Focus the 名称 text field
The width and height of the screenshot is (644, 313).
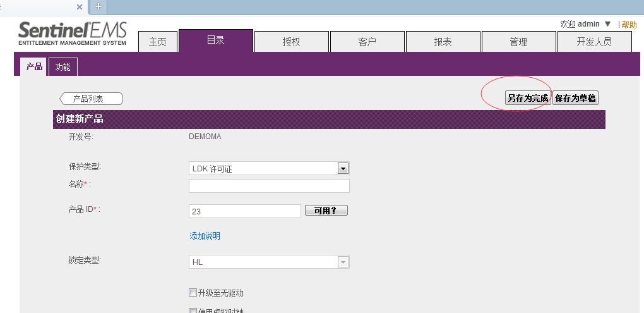tap(269, 186)
